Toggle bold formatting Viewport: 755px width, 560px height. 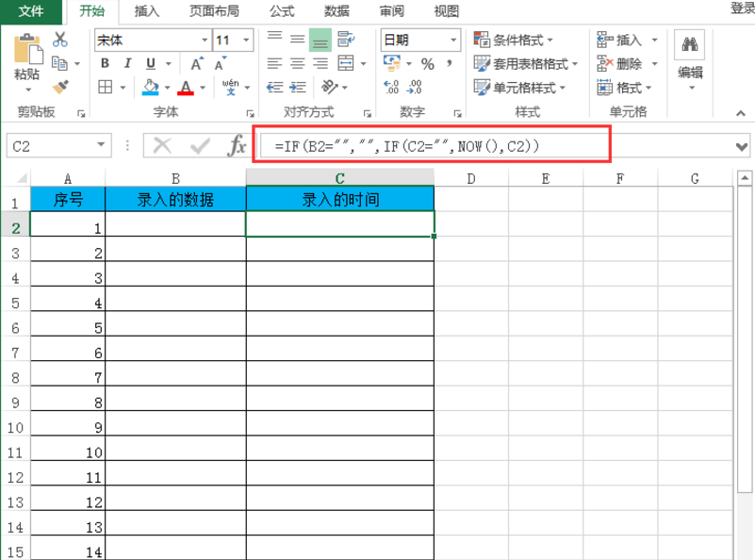coord(105,62)
